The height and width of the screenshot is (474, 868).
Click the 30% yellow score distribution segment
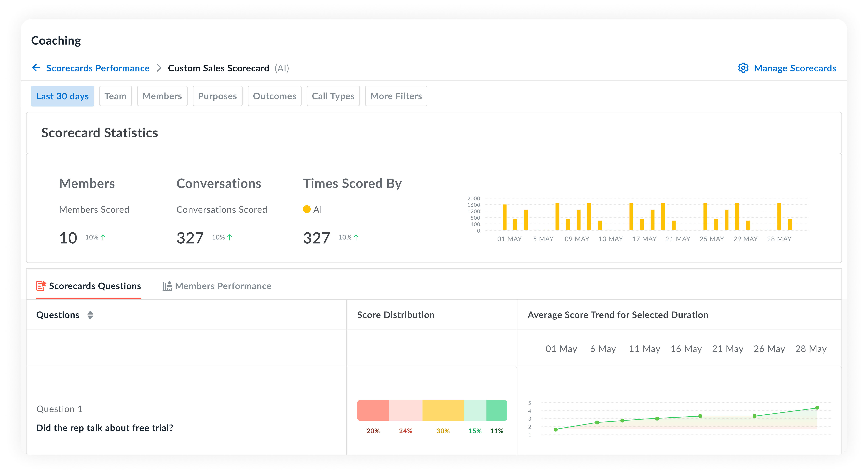point(443,410)
